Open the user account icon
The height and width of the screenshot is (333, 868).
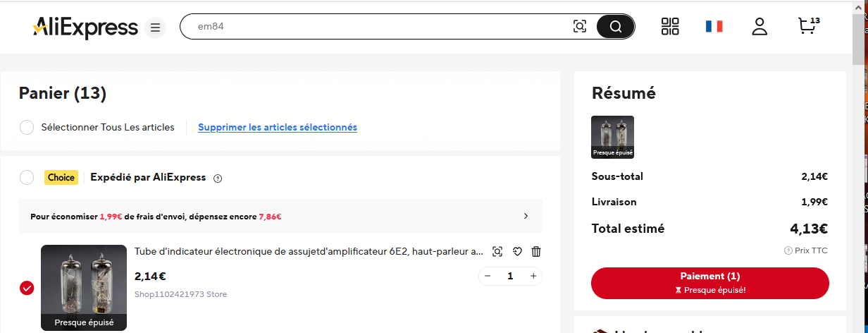click(x=759, y=27)
